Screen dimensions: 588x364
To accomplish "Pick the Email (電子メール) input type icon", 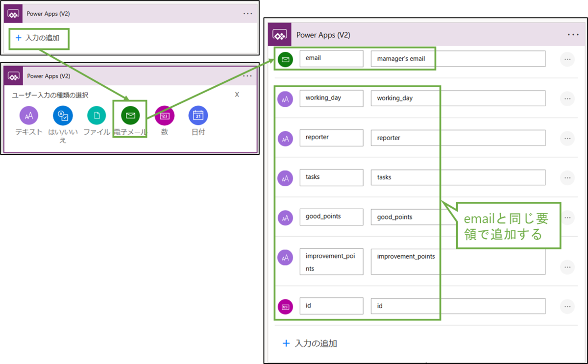I will [130, 116].
